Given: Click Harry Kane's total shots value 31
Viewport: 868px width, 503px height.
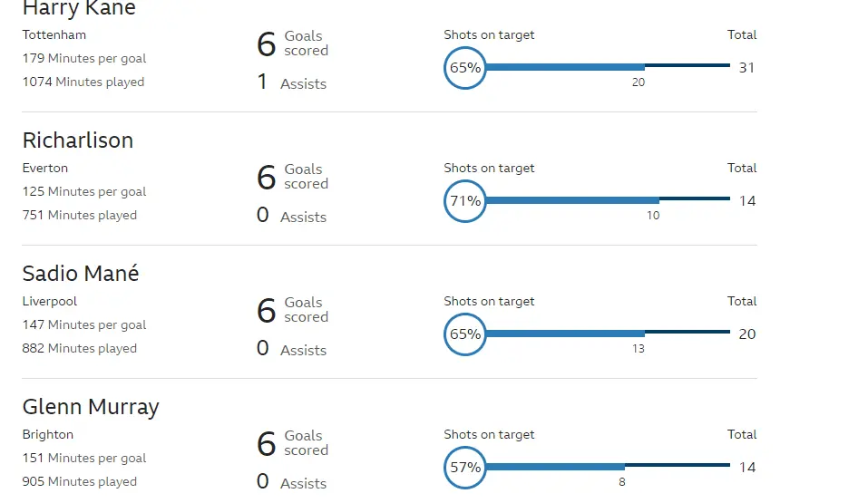Looking at the screenshot, I should click(x=746, y=68).
